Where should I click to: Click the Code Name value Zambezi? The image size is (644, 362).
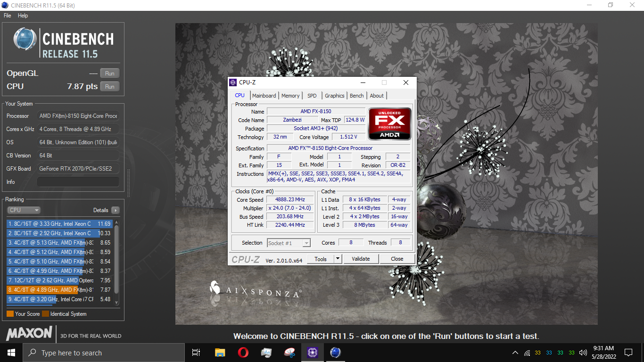pos(292,120)
